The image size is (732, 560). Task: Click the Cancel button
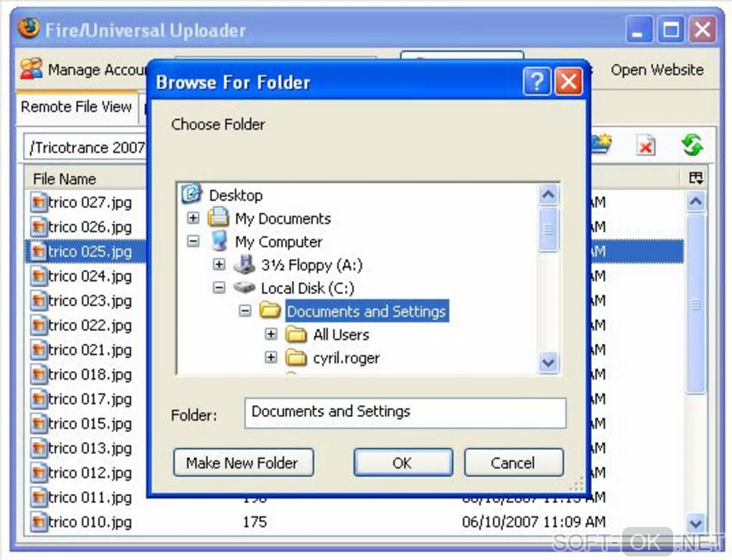(514, 463)
